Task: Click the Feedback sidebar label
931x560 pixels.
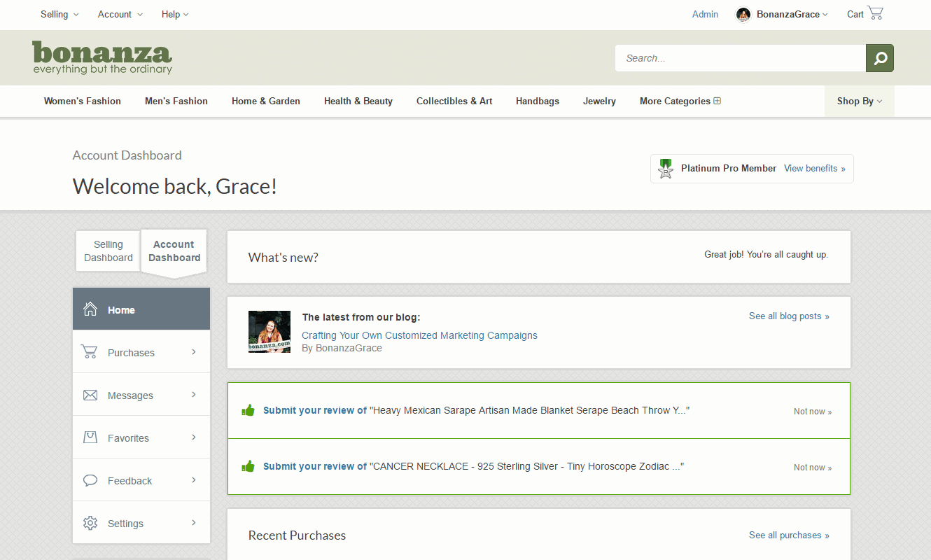Action: (129, 481)
